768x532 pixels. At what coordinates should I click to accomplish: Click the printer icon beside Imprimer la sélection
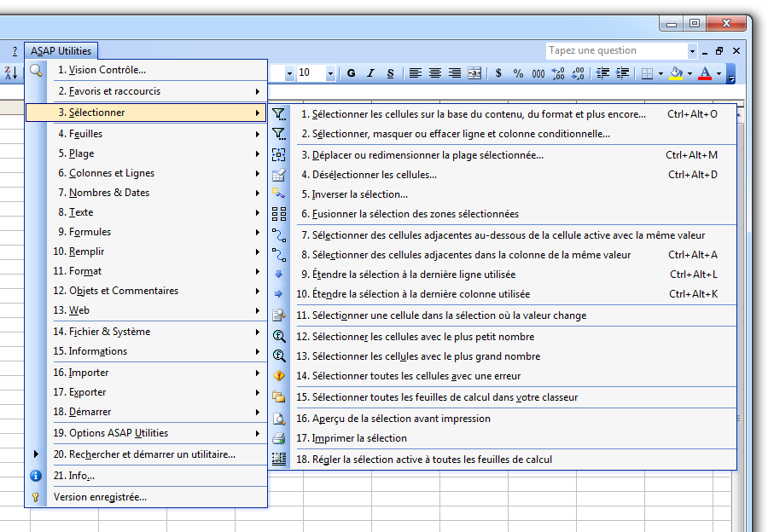click(278, 437)
